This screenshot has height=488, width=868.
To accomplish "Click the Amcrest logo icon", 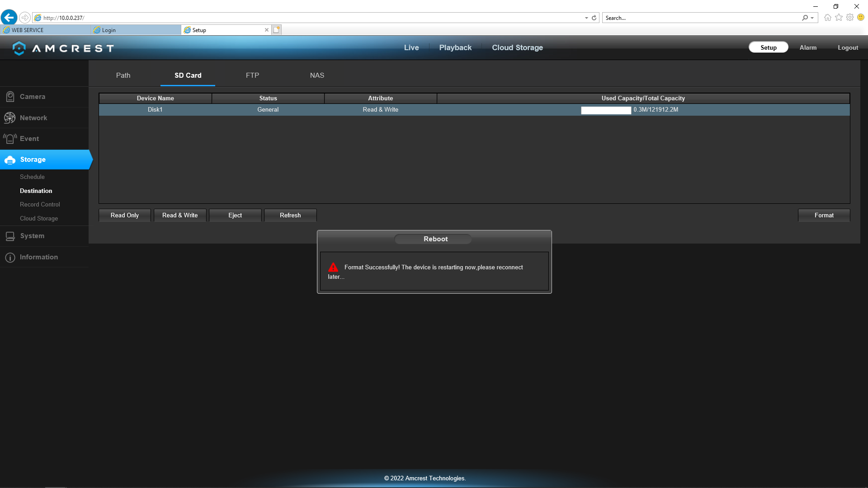I will (19, 48).
